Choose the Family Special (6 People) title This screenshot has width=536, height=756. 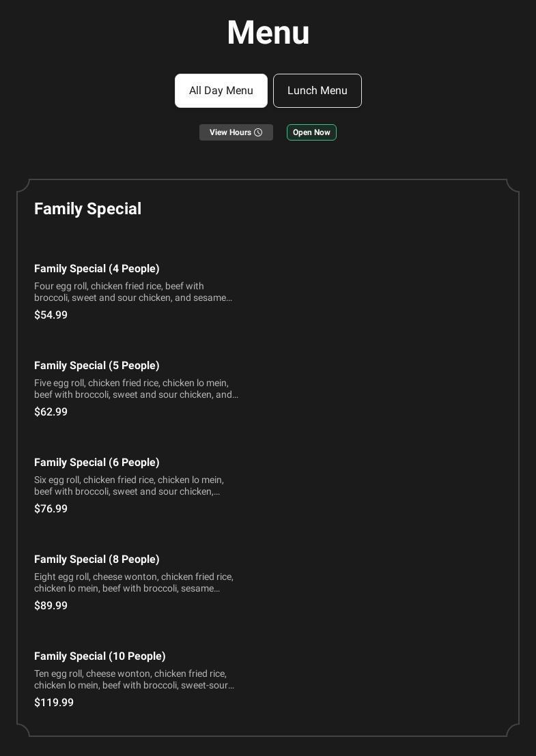[x=97, y=463]
